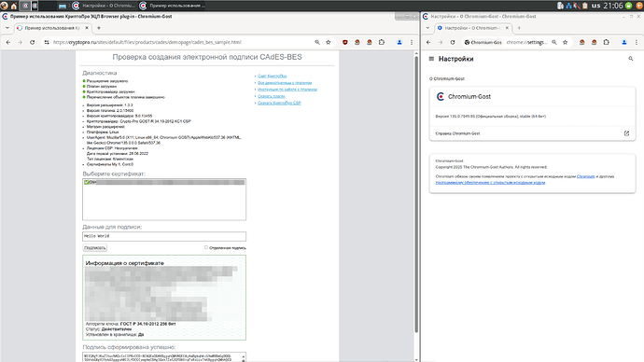Screen dimensions: 644x362
Task: Go back in the Настройки settings window
Action: click(x=428, y=42)
